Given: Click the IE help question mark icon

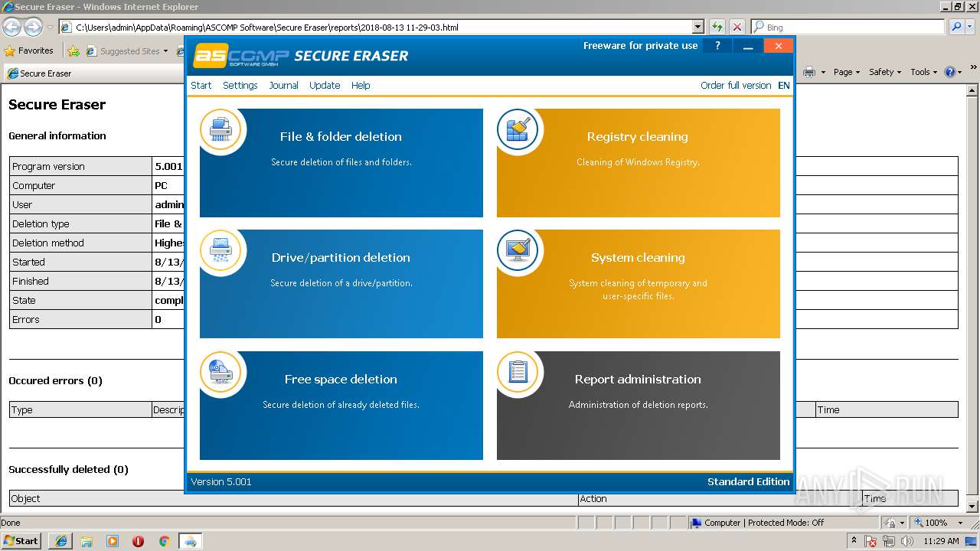Looking at the screenshot, I should coord(949,72).
